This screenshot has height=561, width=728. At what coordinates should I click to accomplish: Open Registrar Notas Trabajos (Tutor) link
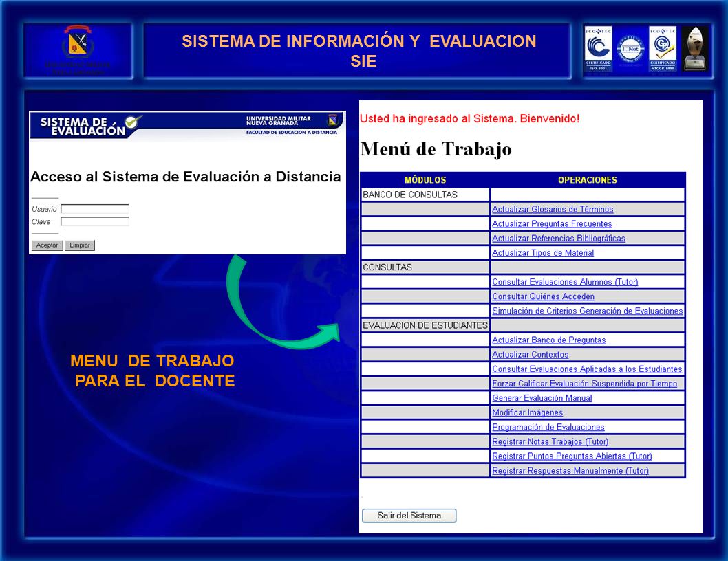coord(550,442)
